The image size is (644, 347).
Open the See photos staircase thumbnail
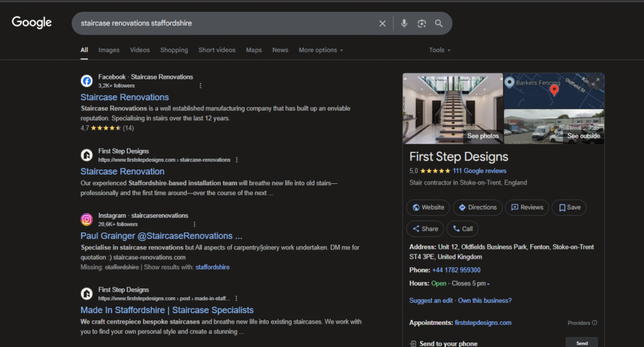click(453, 108)
